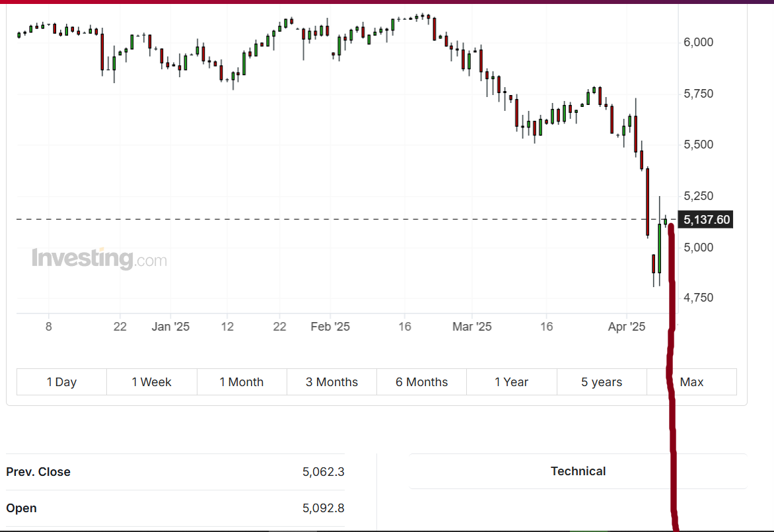Switch chart to 3 Months range

[332, 382]
